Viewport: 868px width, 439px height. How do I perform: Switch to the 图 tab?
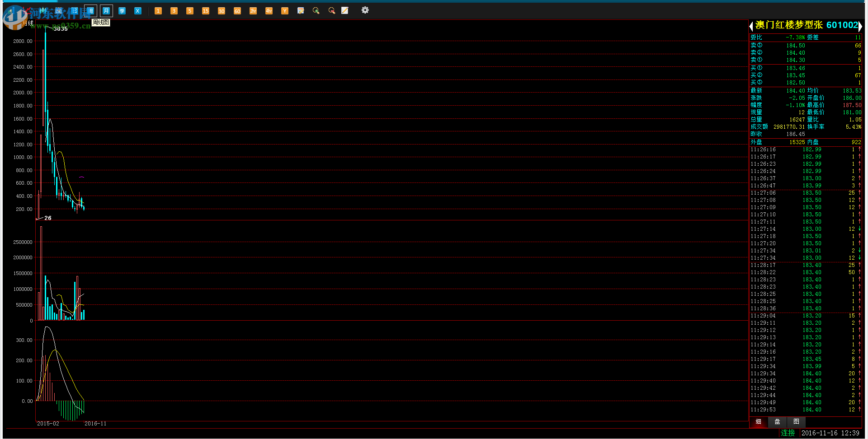(x=797, y=422)
